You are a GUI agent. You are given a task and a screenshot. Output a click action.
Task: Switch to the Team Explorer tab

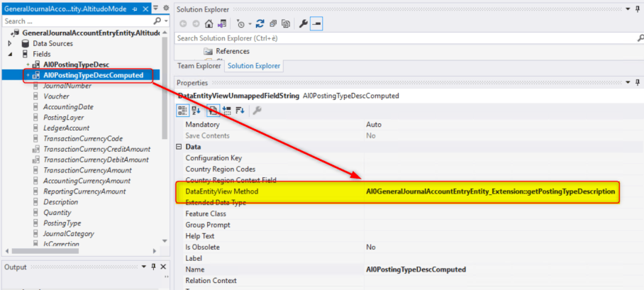coord(199,66)
